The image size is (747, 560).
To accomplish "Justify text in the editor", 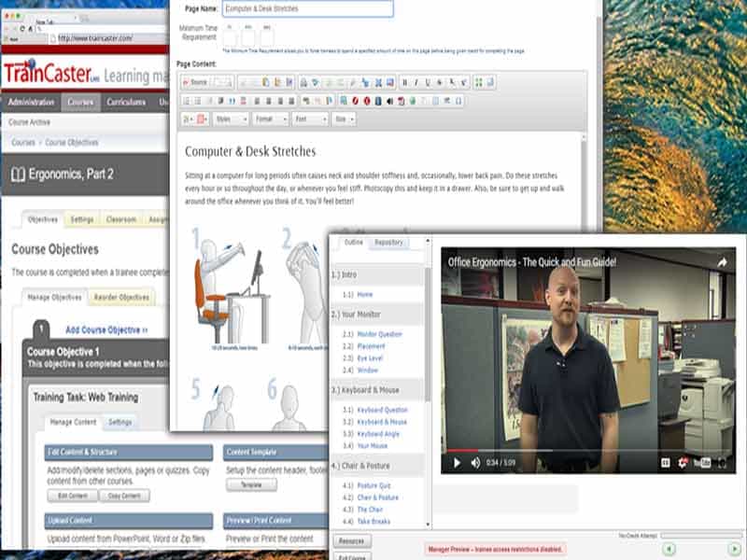I will click(291, 101).
